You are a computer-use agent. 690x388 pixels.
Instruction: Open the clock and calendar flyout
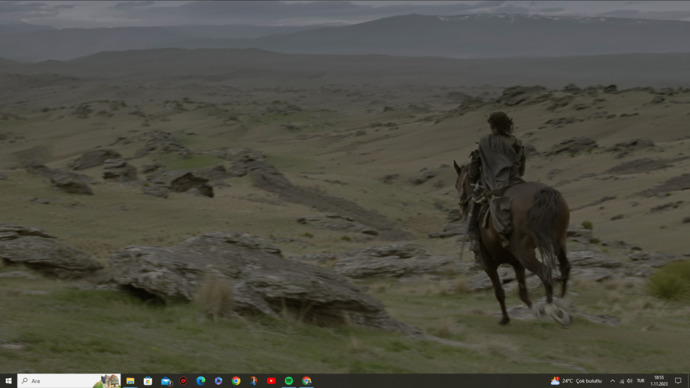click(x=659, y=381)
